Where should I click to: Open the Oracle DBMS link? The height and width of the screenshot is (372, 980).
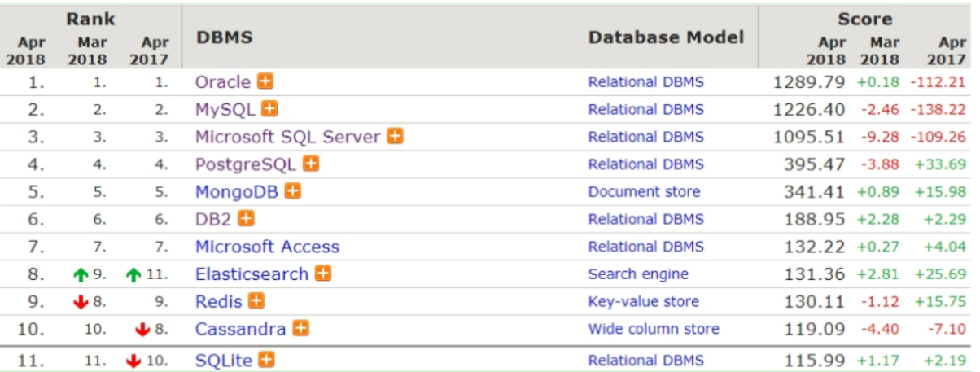tap(223, 82)
